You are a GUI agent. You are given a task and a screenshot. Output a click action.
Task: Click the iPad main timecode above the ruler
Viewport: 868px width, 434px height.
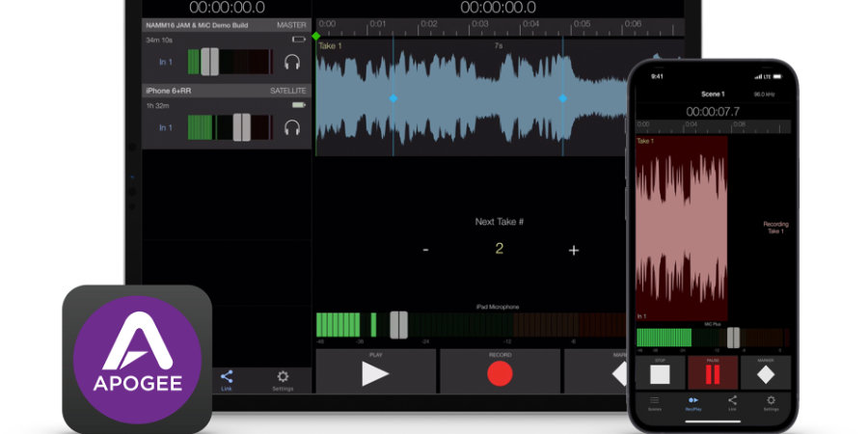[499, 7]
